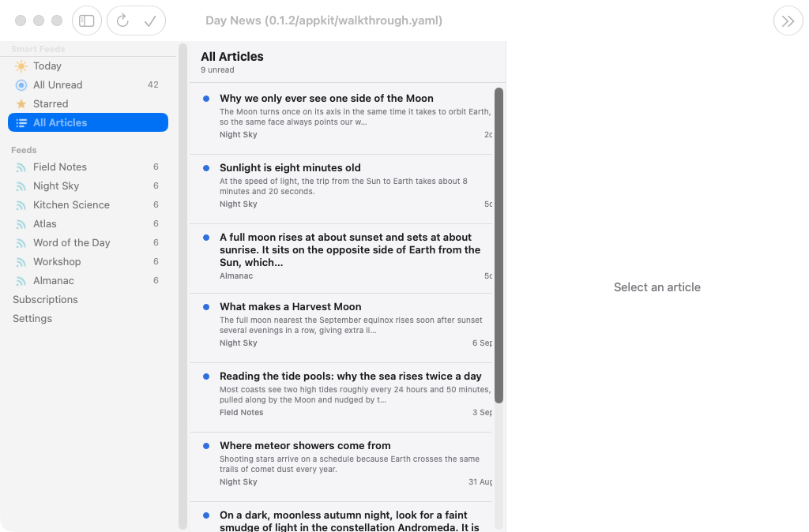
Task: Open article Reading the tide pools
Action: (341, 398)
